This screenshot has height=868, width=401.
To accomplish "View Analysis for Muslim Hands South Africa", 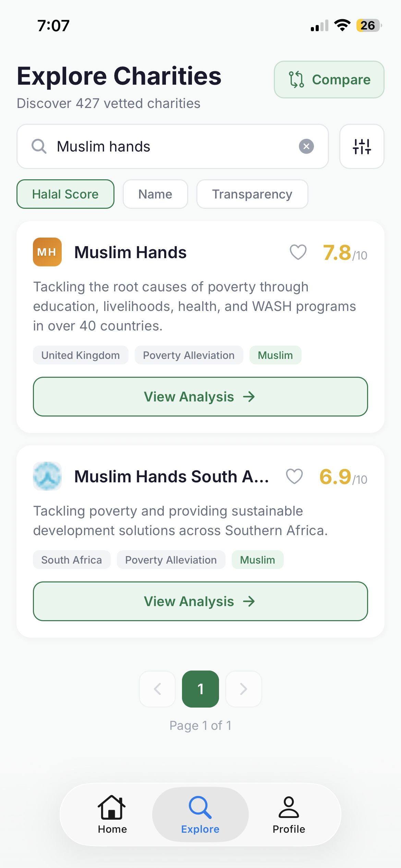I will [x=200, y=601].
